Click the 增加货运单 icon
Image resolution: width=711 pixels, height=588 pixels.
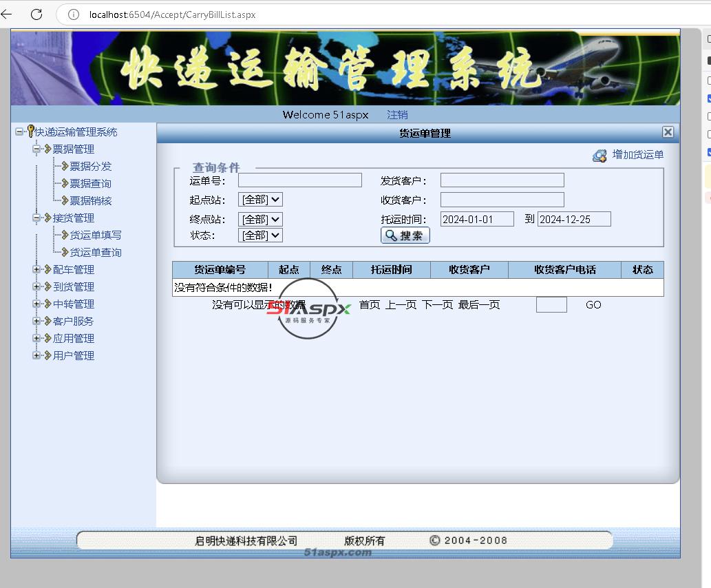pos(599,156)
